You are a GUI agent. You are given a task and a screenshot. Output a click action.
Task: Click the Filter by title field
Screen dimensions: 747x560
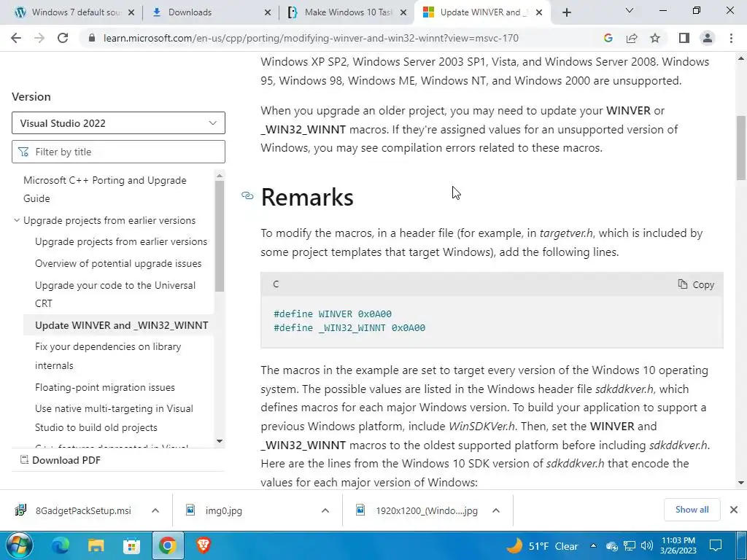tap(118, 152)
